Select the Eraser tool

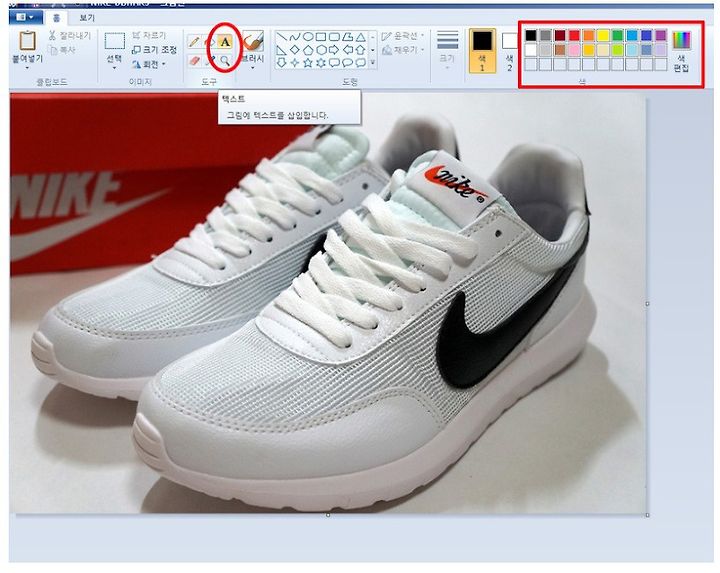[194, 61]
